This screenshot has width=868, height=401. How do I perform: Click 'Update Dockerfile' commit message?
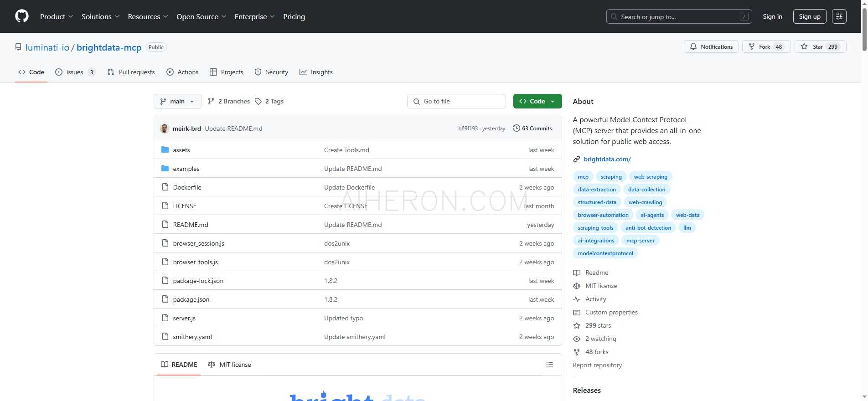[x=349, y=187]
